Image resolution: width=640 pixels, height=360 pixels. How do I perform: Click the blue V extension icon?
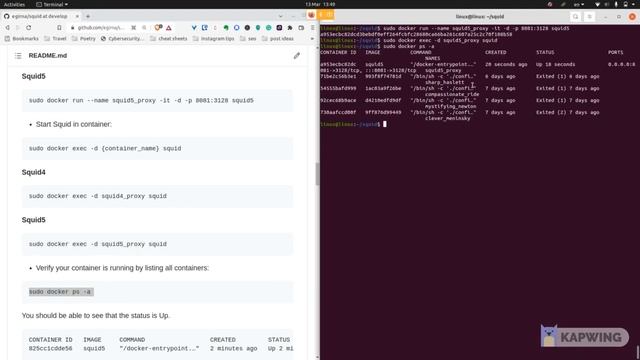(194, 28)
